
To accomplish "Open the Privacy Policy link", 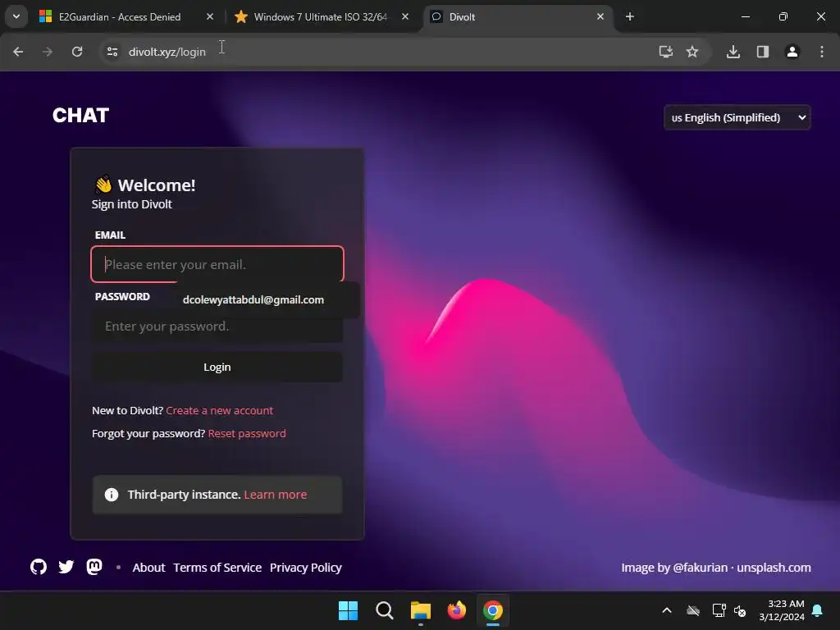I will click(306, 568).
